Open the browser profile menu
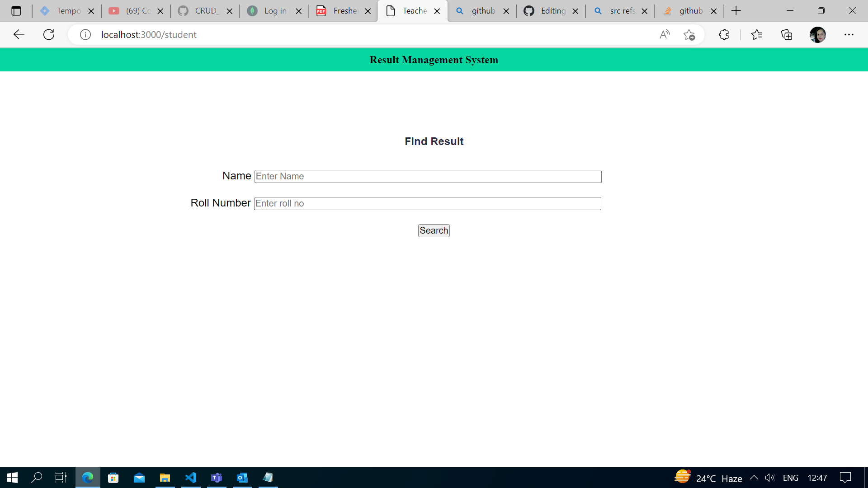The width and height of the screenshot is (868, 488). coord(818,34)
